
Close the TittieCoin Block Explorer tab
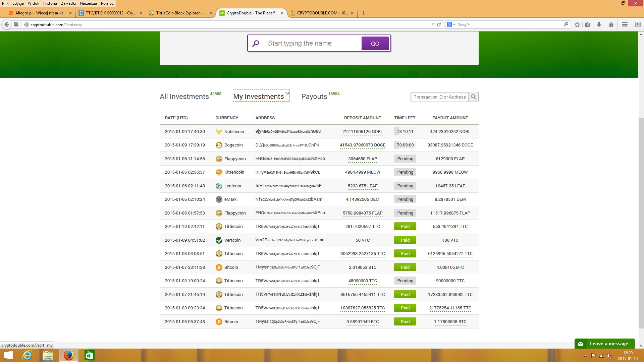pos(211,13)
